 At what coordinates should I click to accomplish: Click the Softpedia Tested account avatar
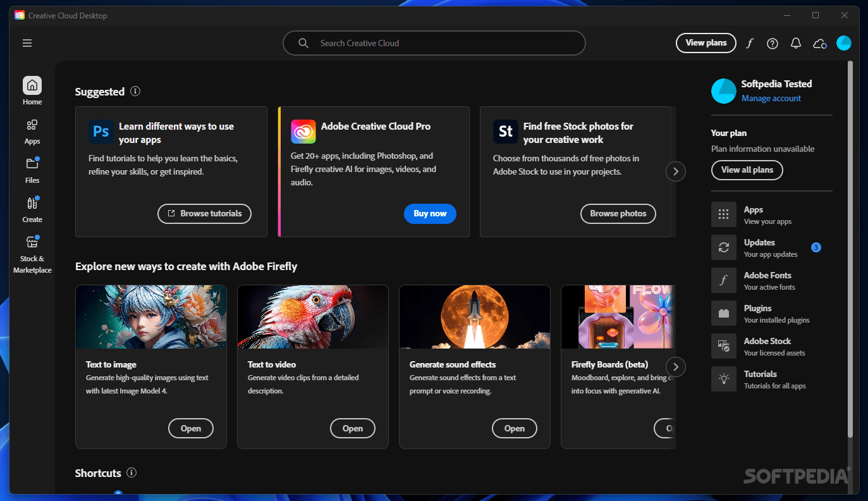point(724,91)
